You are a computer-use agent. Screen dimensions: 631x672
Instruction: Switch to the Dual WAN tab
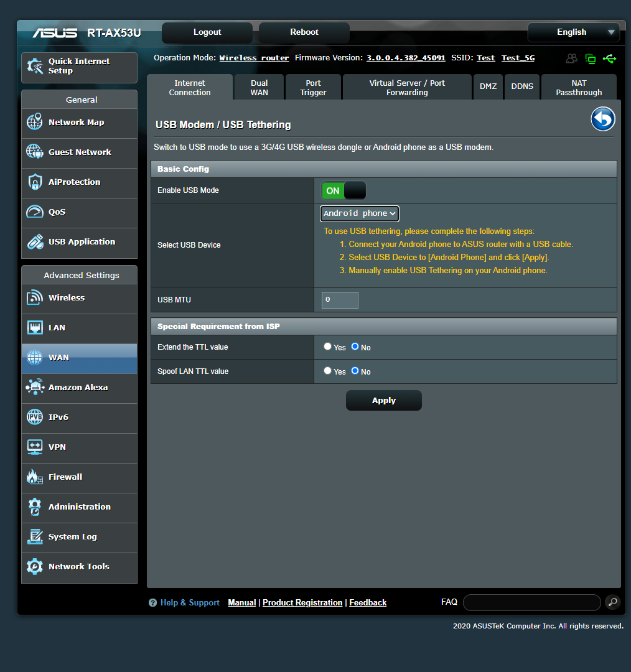tap(259, 88)
